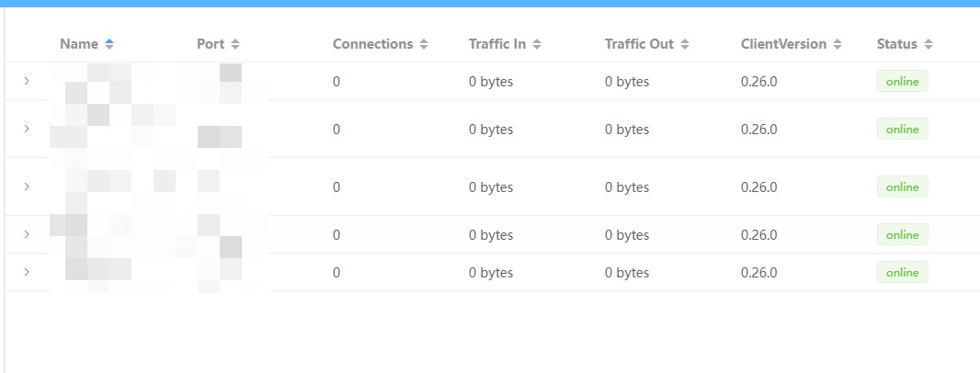
Task: Click the Traffic Out column sort icon
Action: tap(685, 44)
